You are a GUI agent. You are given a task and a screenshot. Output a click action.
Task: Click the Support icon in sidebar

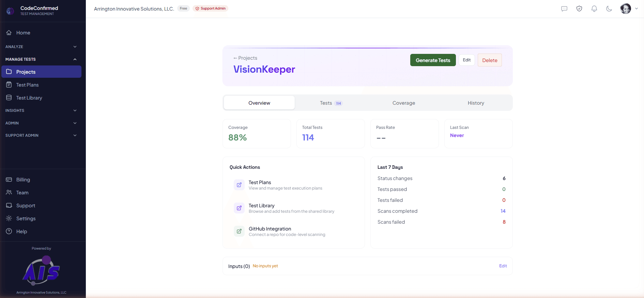pyautogui.click(x=9, y=205)
